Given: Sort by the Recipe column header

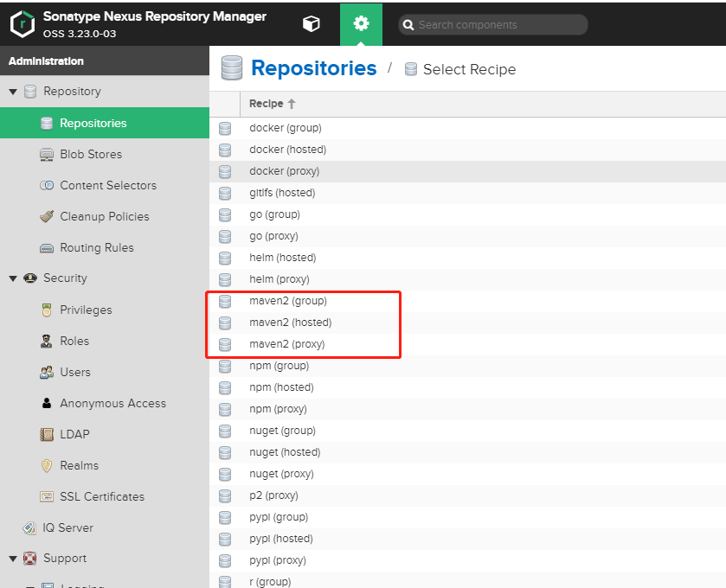Looking at the screenshot, I should coord(272,104).
